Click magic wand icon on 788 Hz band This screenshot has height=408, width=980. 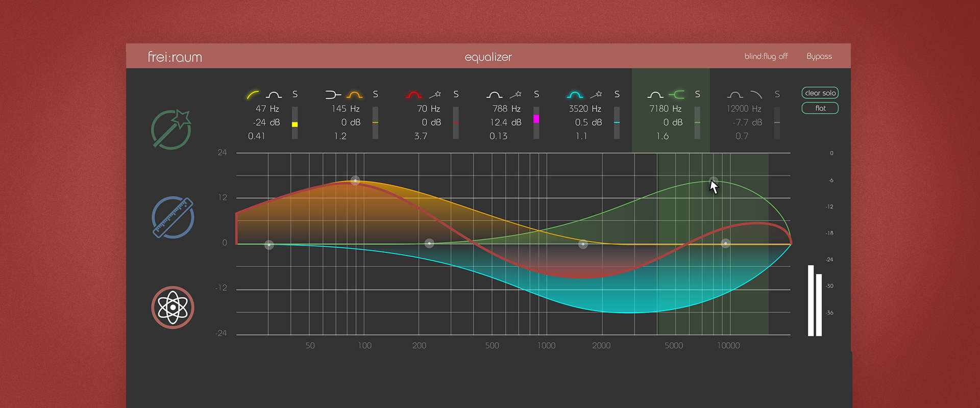pyautogui.click(x=516, y=94)
